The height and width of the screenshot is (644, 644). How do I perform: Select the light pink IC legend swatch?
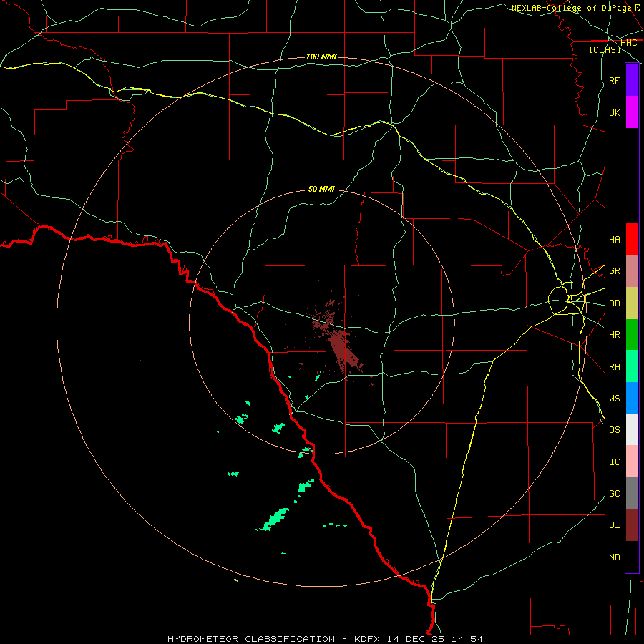pyautogui.click(x=632, y=462)
